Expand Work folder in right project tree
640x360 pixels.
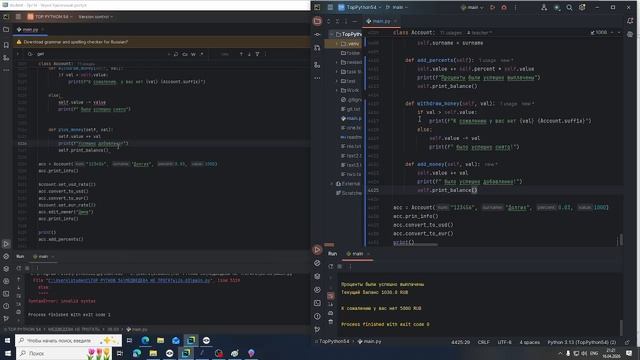click(337, 90)
